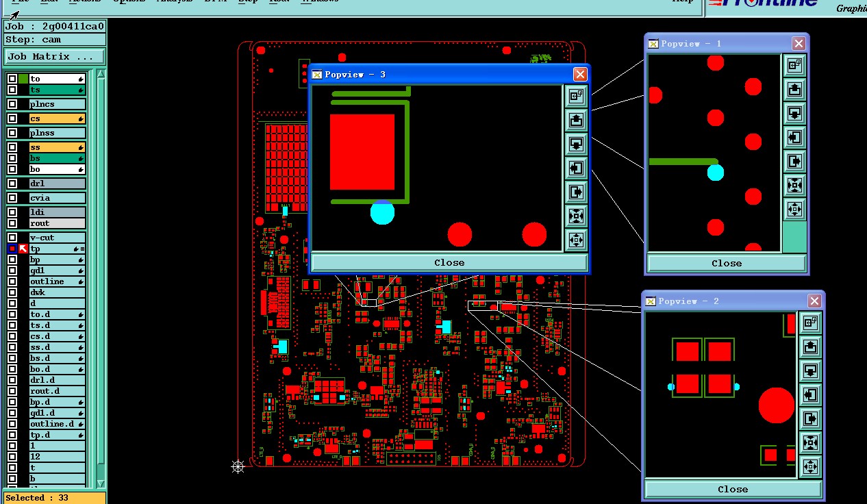This screenshot has height=504, width=867.
Task: Click the Step: cam label
Action: point(55,40)
